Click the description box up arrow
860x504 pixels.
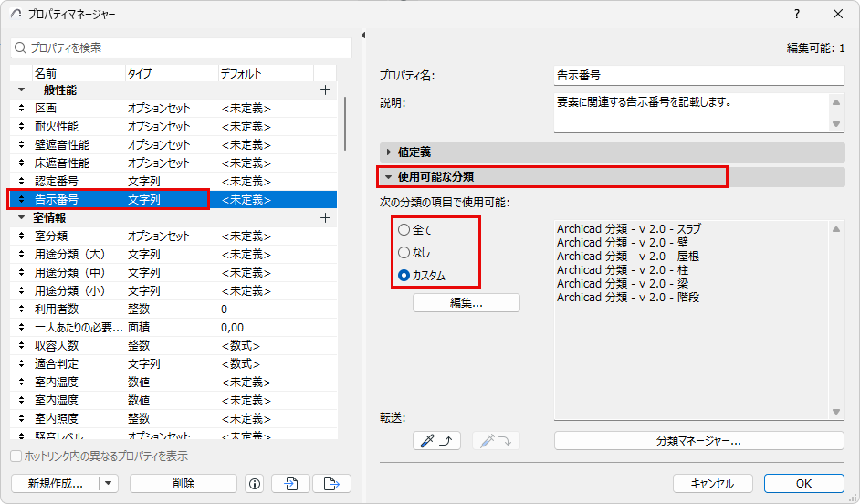(x=836, y=102)
